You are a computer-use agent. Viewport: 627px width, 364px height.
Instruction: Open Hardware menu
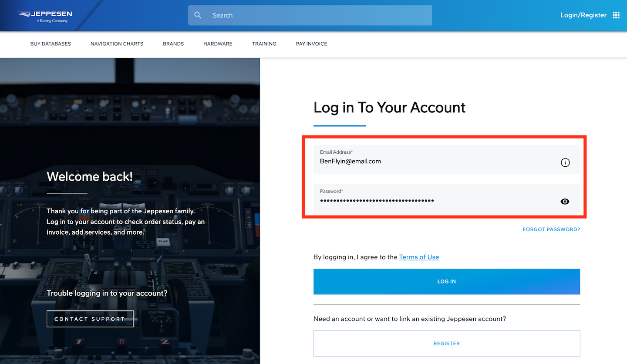pyautogui.click(x=218, y=44)
